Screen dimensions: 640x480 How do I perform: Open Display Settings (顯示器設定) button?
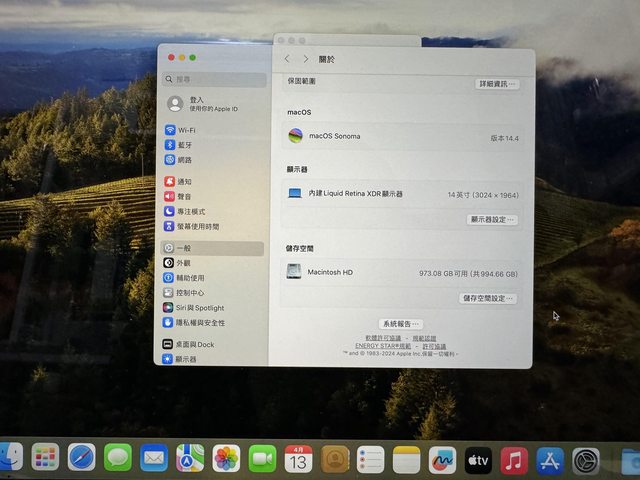click(x=492, y=220)
